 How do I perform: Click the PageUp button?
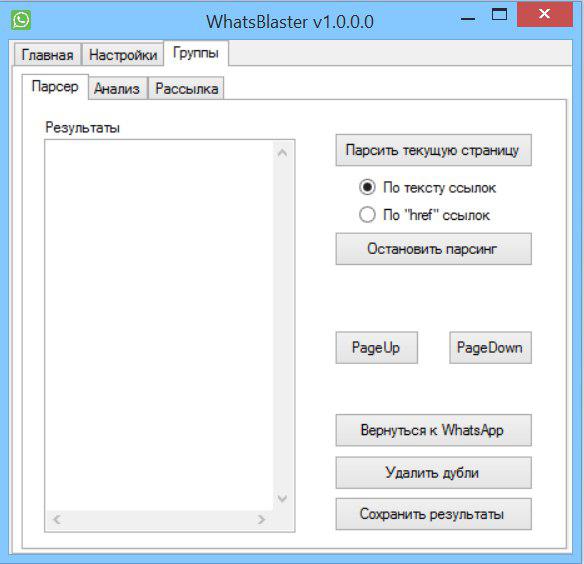tap(377, 348)
